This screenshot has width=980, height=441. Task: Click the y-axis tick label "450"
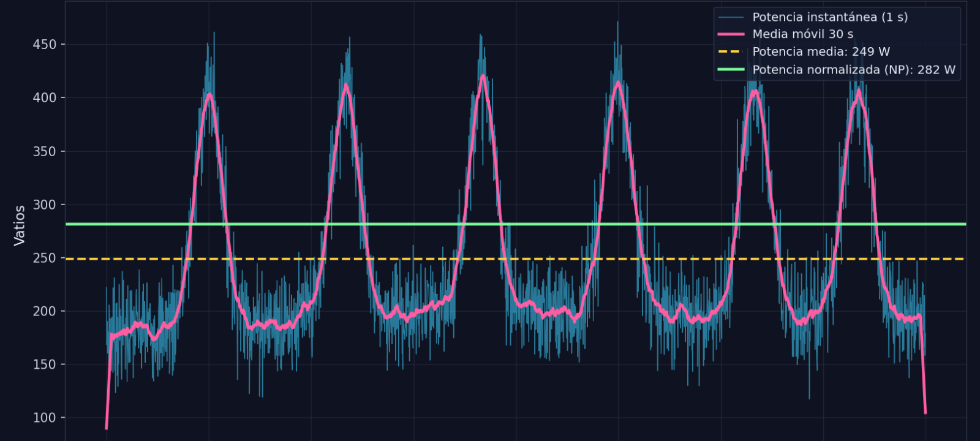tap(45, 45)
